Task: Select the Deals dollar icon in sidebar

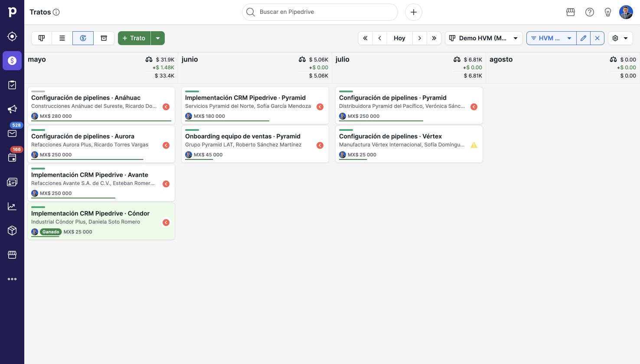Action: point(12,61)
